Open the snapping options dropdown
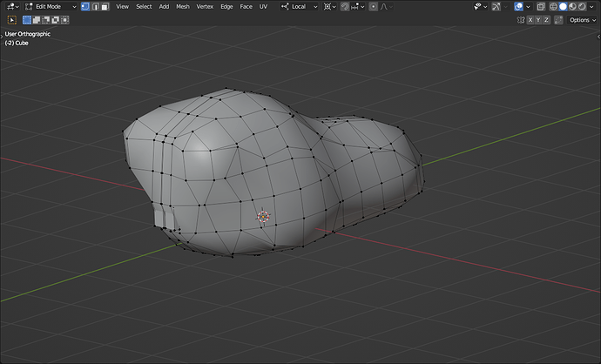 pos(358,6)
